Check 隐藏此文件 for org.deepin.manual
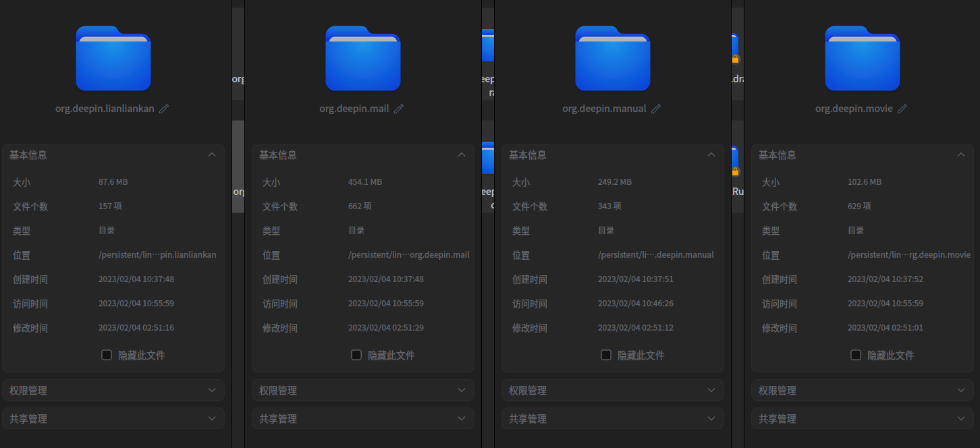This screenshot has width=980, height=448. [x=605, y=354]
